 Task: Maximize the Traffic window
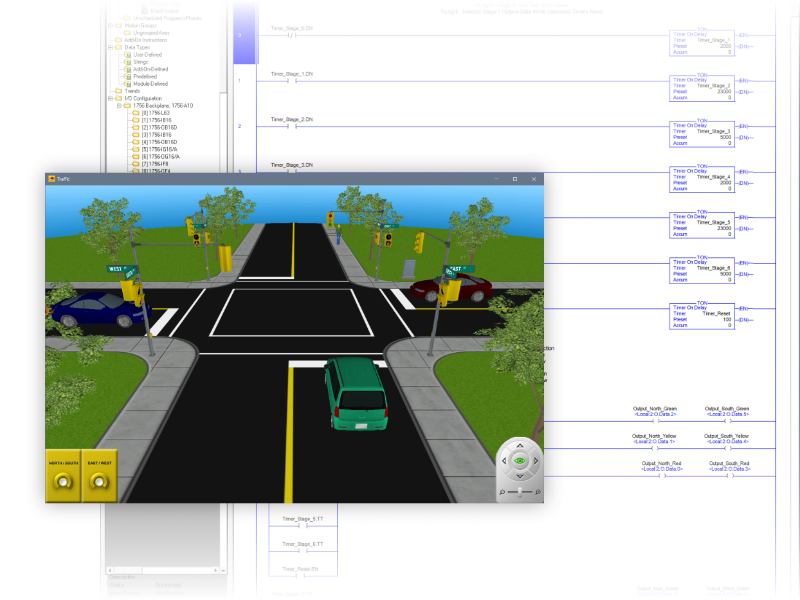click(x=515, y=179)
